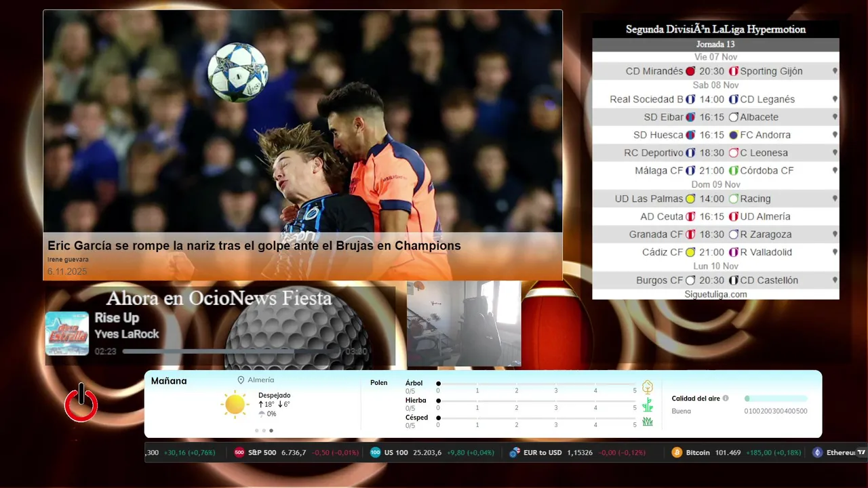Click the Hierba plant pollen icon
This screenshot has width=868, height=488.
(x=648, y=405)
